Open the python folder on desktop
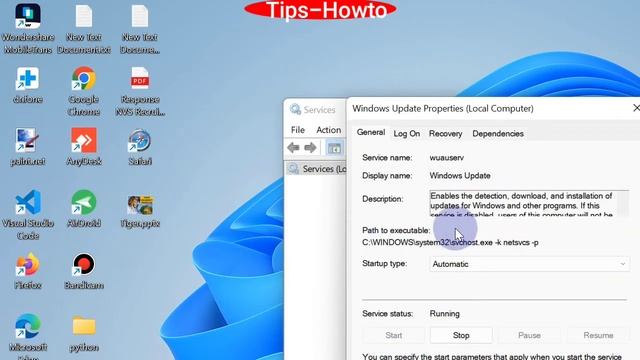 pos(84,334)
